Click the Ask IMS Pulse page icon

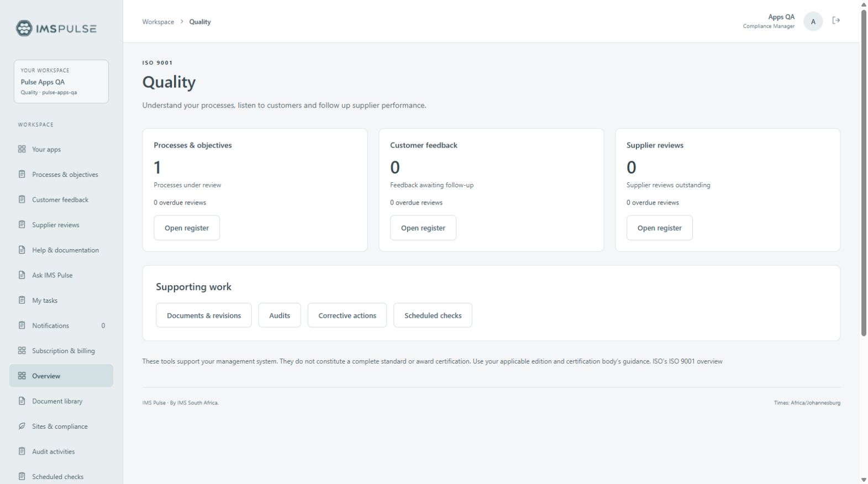click(22, 275)
